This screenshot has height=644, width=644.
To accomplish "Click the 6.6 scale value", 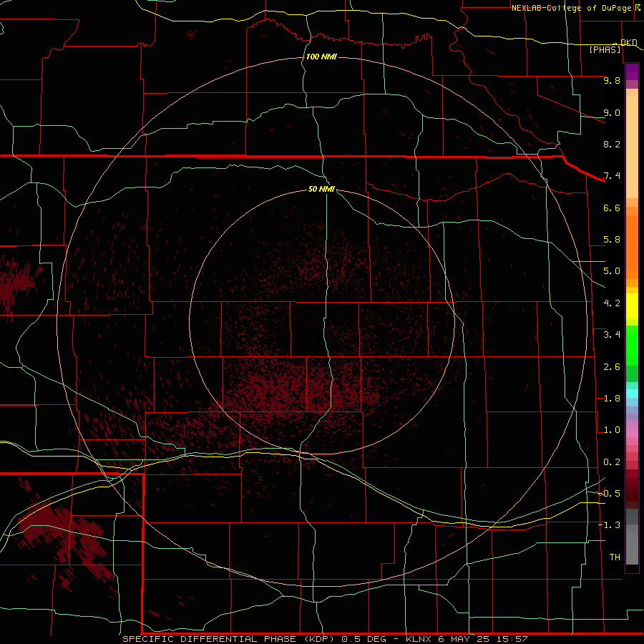I will [x=612, y=208].
